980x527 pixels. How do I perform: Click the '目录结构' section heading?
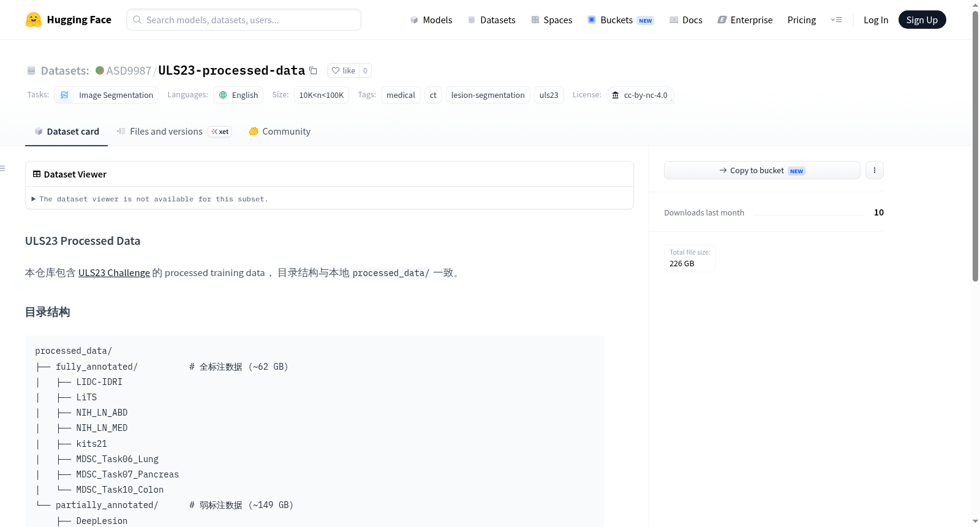click(x=48, y=312)
